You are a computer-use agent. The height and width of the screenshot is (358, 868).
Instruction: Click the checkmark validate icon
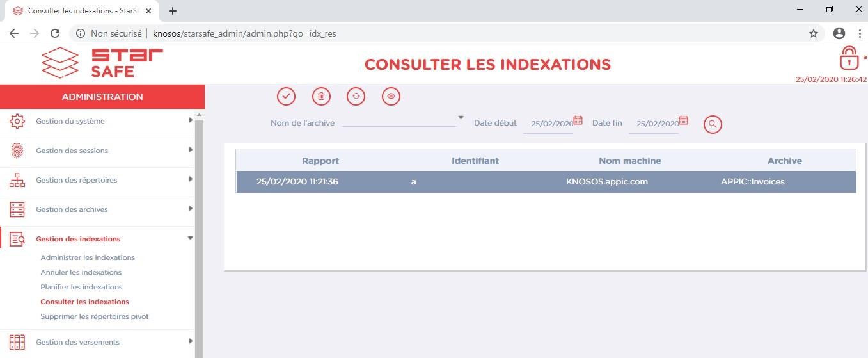[286, 96]
